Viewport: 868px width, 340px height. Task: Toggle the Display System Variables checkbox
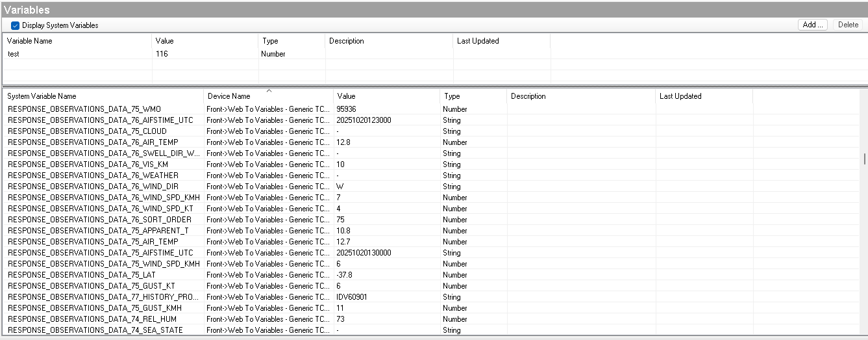click(15, 25)
